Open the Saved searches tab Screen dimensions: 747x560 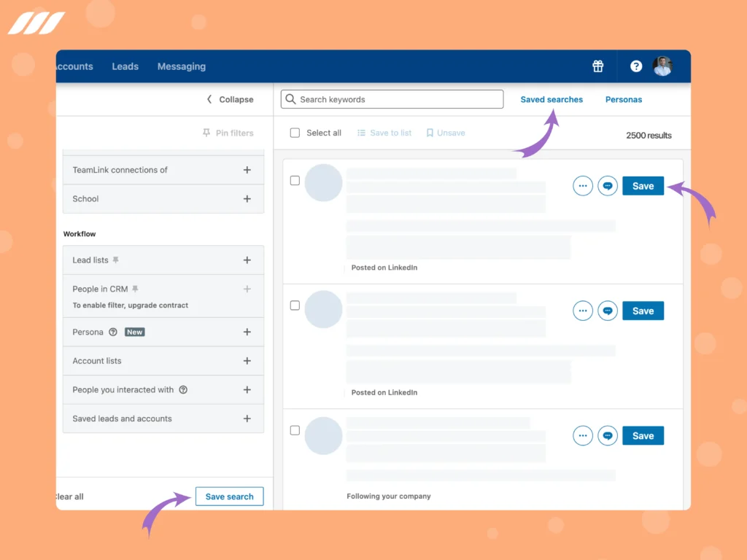[551, 99]
